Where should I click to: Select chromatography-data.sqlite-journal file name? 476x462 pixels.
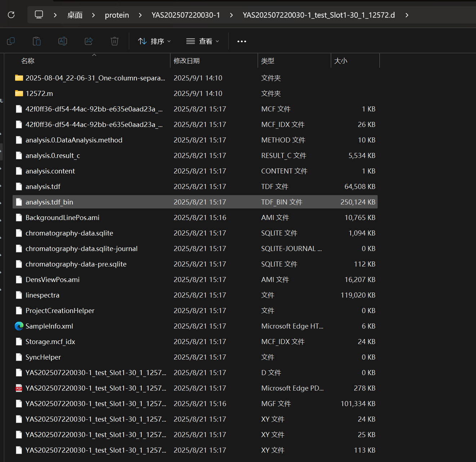click(x=81, y=248)
